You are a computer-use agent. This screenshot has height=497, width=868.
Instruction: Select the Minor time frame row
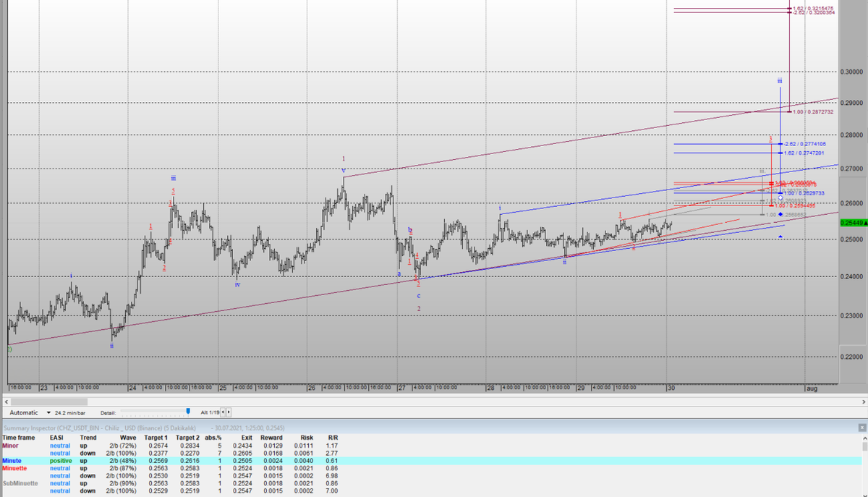point(431,446)
